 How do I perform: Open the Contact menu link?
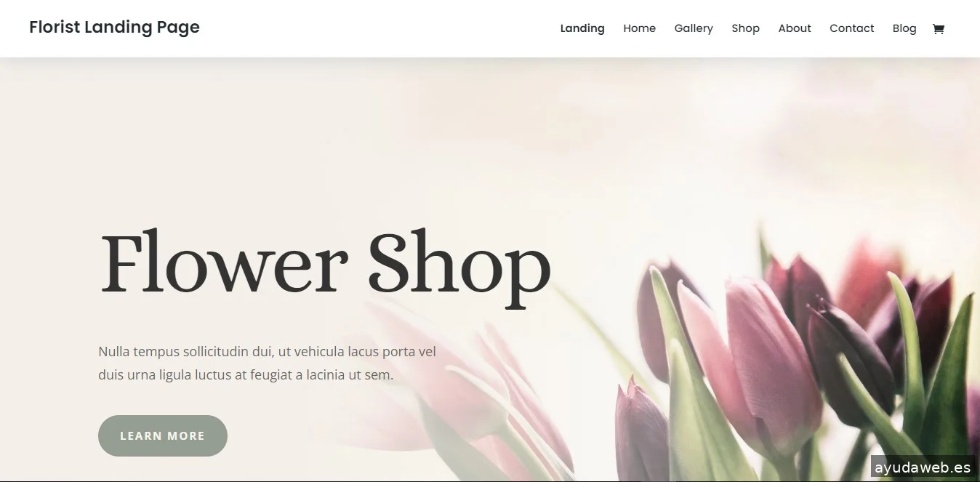(852, 28)
